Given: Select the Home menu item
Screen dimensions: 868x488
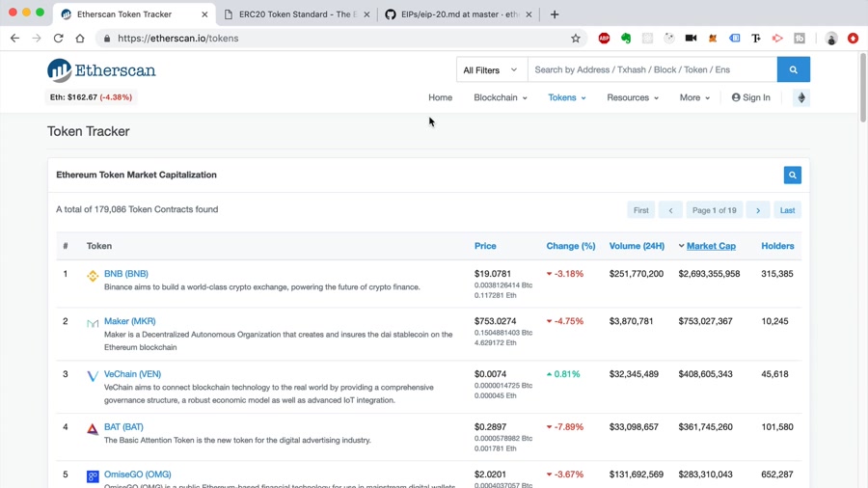Looking at the screenshot, I should pos(440,97).
